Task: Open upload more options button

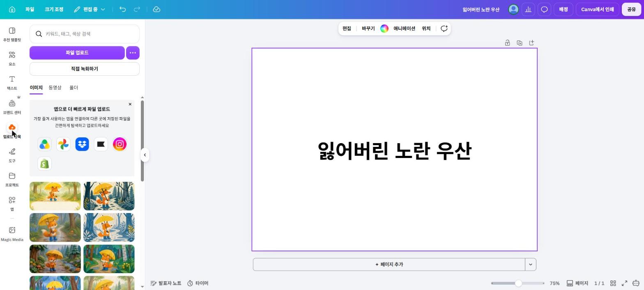Action: pyautogui.click(x=133, y=53)
